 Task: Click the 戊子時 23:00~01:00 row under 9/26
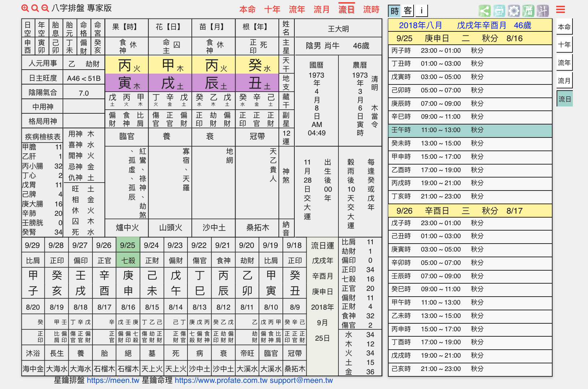[470, 223]
